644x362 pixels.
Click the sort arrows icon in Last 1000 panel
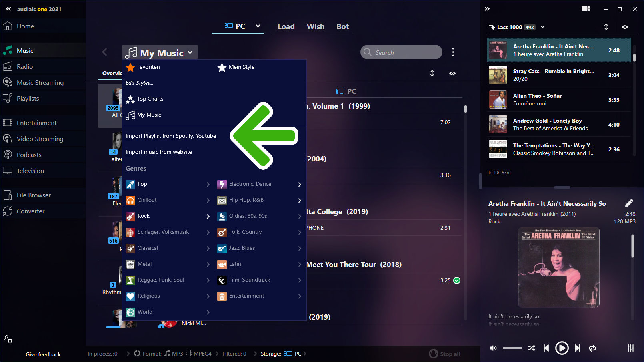[x=606, y=27]
